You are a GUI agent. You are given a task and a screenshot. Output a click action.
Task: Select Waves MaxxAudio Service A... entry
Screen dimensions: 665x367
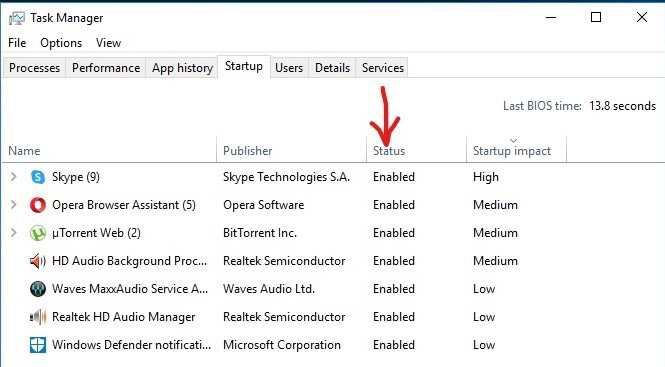[x=130, y=289]
